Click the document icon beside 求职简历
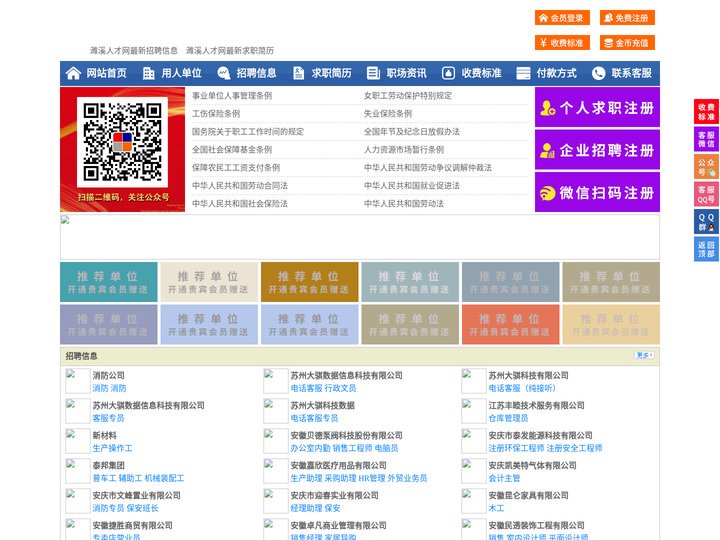This screenshot has width=720, height=540. pos(298,73)
